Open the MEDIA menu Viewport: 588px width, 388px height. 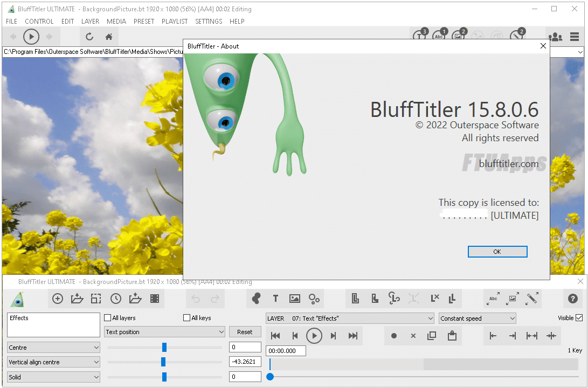(116, 22)
